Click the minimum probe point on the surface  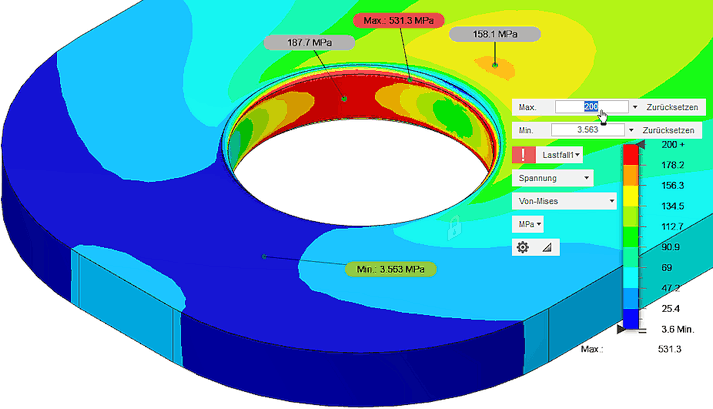click(x=264, y=257)
